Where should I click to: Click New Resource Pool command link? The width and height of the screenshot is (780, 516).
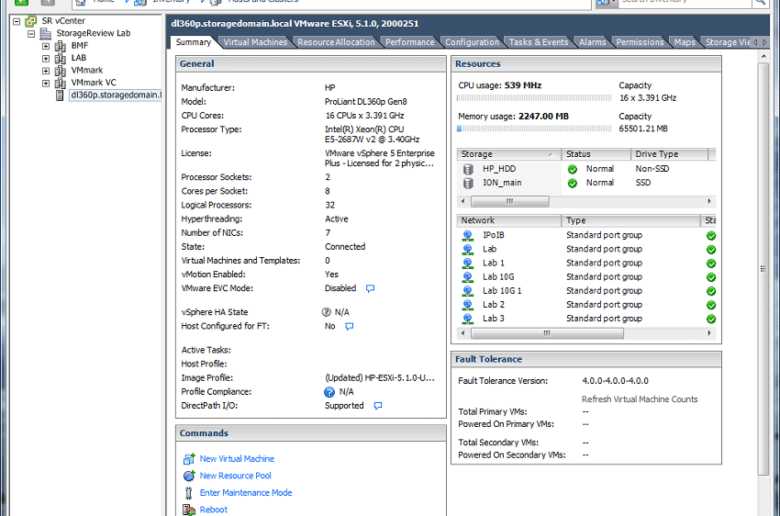click(x=235, y=476)
